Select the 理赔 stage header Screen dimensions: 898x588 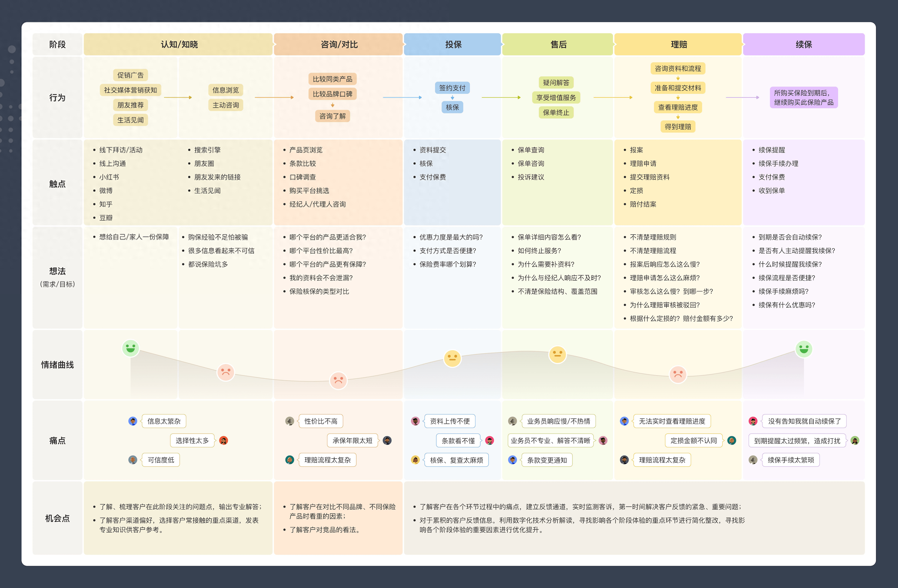pos(678,45)
